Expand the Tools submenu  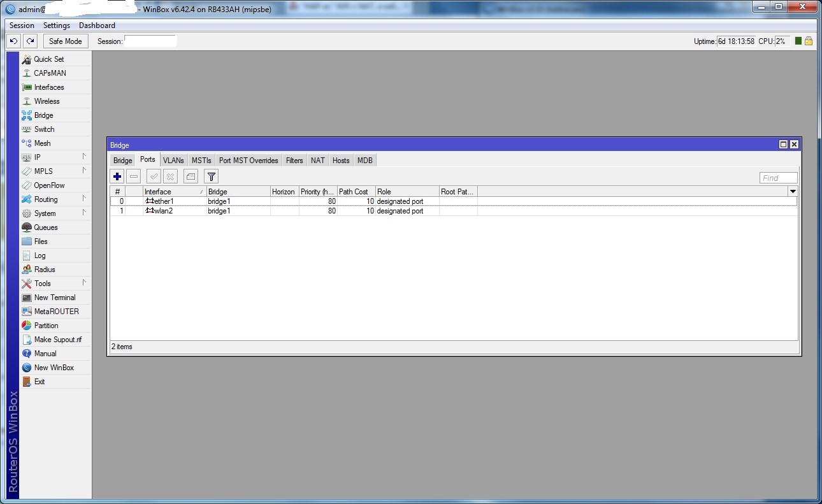pos(42,284)
